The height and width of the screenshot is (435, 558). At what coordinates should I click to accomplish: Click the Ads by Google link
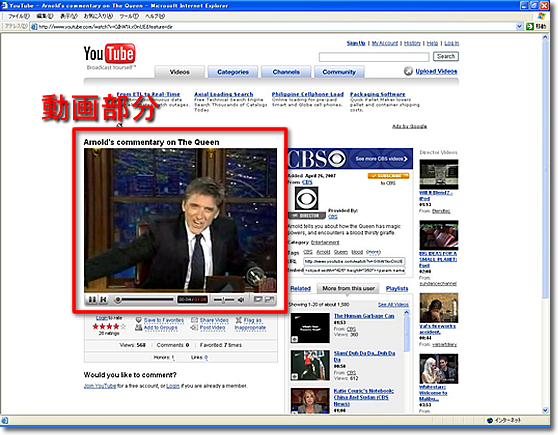pos(409,126)
